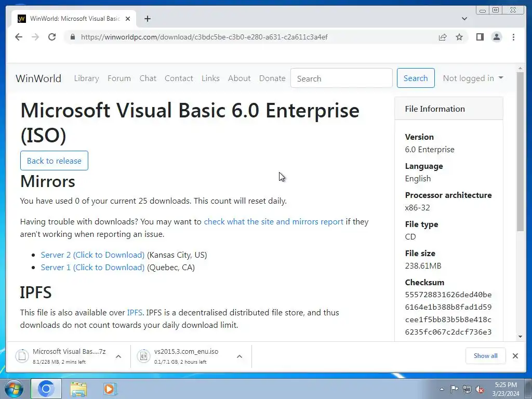Download from Server 1 Quebec
The width and height of the screenshot is (532, 399).
92,268
